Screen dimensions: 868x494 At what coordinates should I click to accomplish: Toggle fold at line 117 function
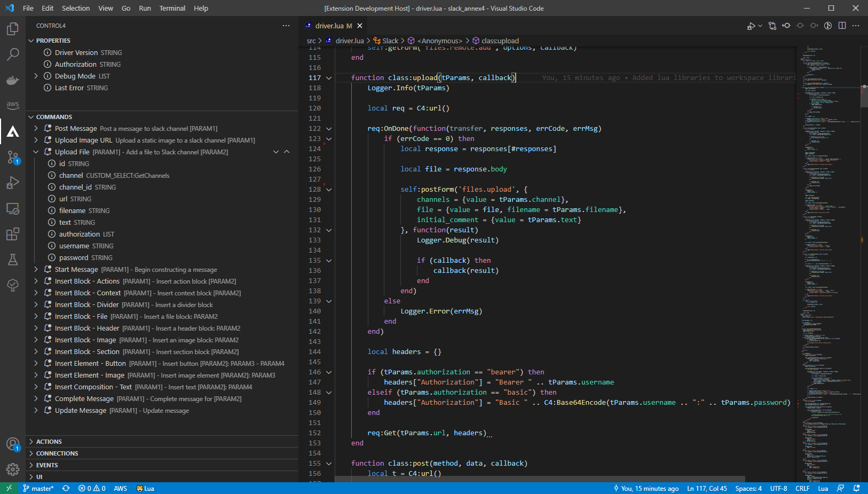329,78
